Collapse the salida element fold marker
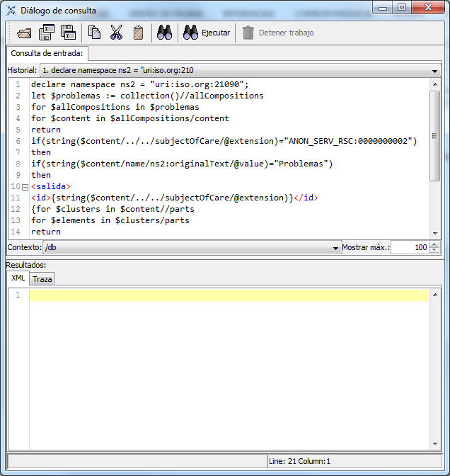 (25, 187)
